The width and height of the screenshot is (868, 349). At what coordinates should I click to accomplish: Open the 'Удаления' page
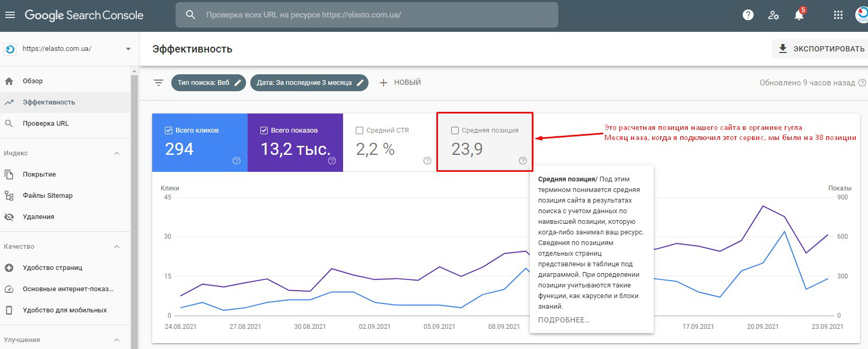pyautogui.click(x=65, y=217)
